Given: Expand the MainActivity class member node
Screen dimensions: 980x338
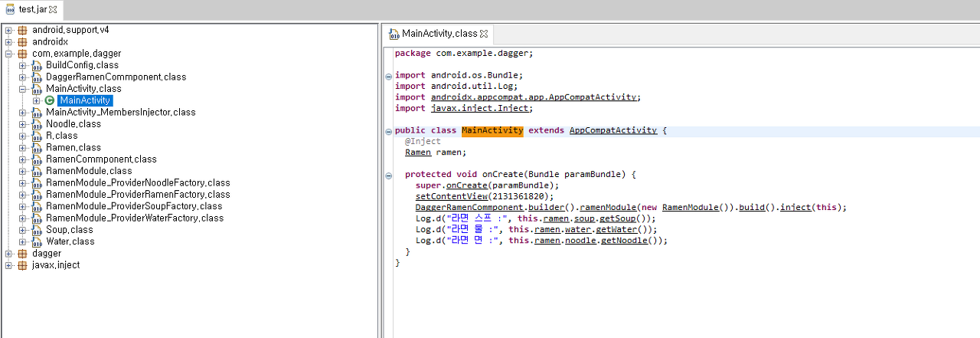Looking at the screenshot, I should pos(36,100).
